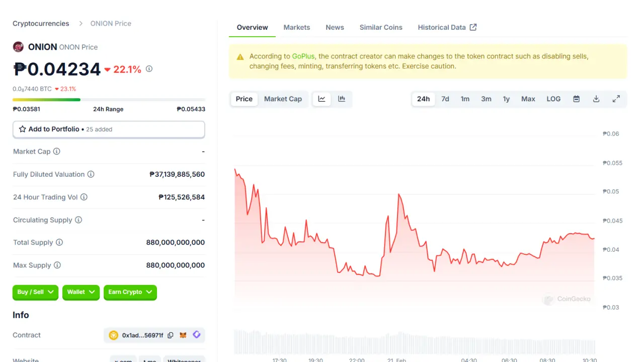
Task: Open the Buy / Sell dropdown
Action: [x=35, y=292]
